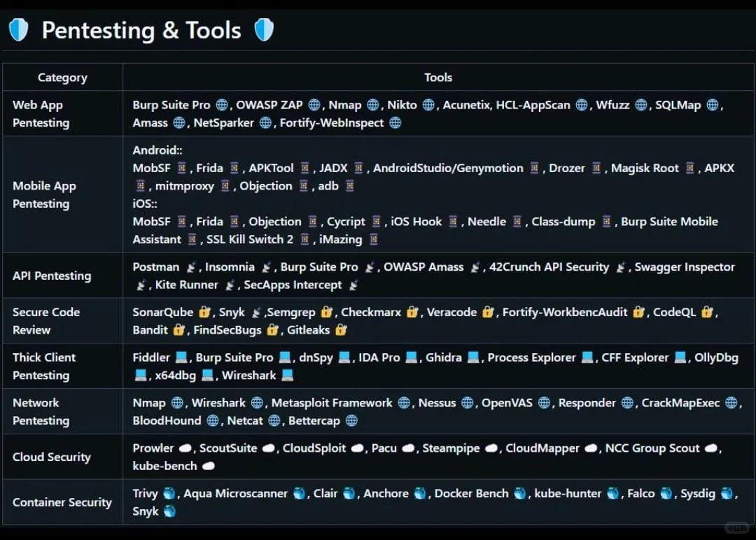Click the globe icon after SQLMap
This screenshot has width=756, height=540.
[713, 105]
